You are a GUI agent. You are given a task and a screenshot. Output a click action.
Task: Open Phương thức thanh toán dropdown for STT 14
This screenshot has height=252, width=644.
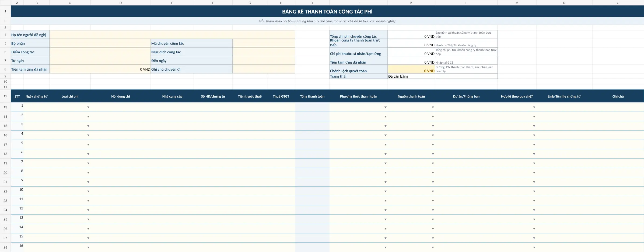(385, 229)
